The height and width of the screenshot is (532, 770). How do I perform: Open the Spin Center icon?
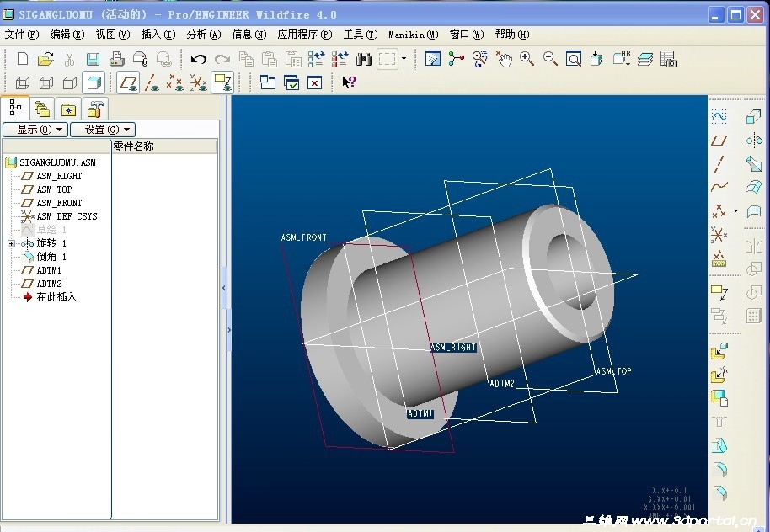tap(457, 59)
